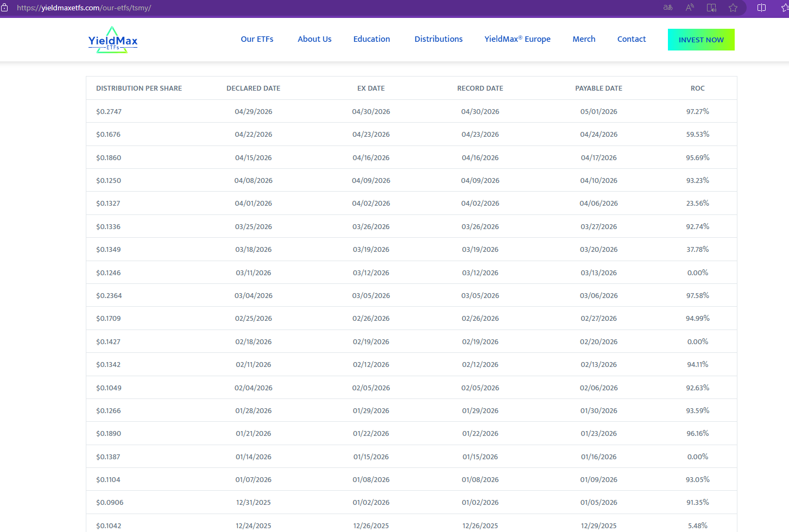
Task: Open the browser translate icon
Action: [x=668, y=8]
